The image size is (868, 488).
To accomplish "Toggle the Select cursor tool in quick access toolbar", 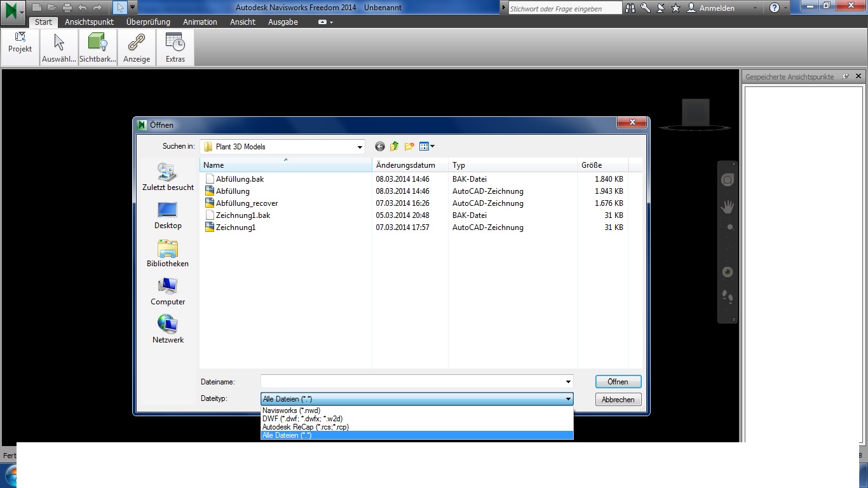I will 121,8.
